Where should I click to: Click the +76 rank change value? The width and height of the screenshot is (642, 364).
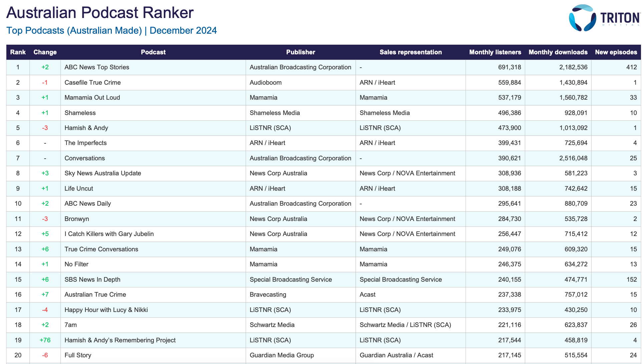45,340
